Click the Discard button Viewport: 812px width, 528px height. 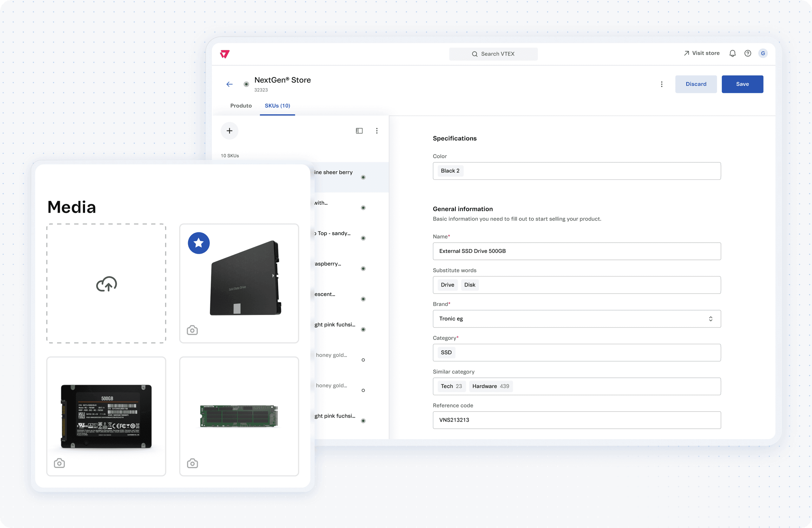click(696, 84)
